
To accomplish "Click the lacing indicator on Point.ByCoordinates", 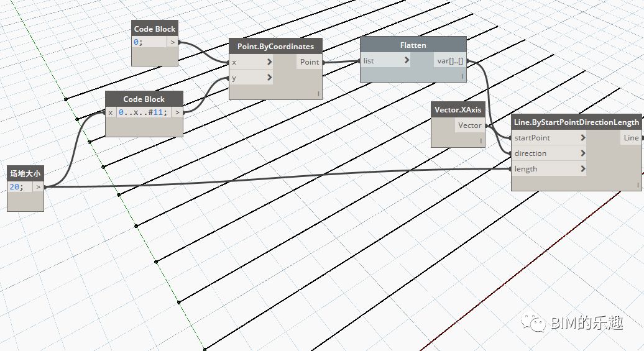I will pyautogui.click(x=318, y=94).
